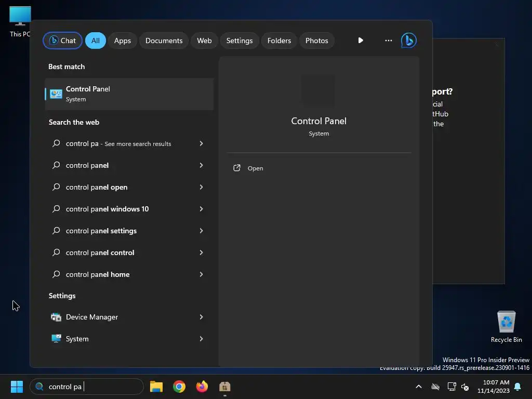This screenshot has height=399, width=532.
Task: Open the network status tray icon
Action: coord(451,387)
